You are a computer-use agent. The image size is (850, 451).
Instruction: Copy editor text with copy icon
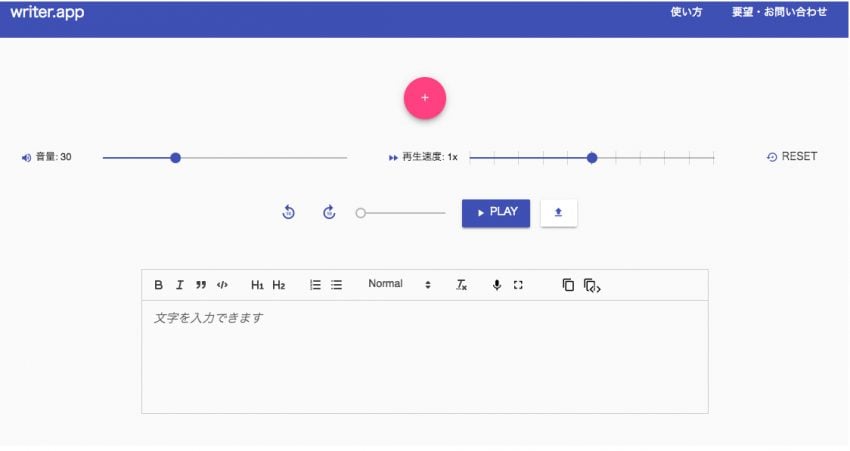pyautogui.click(x=568, y=285)
